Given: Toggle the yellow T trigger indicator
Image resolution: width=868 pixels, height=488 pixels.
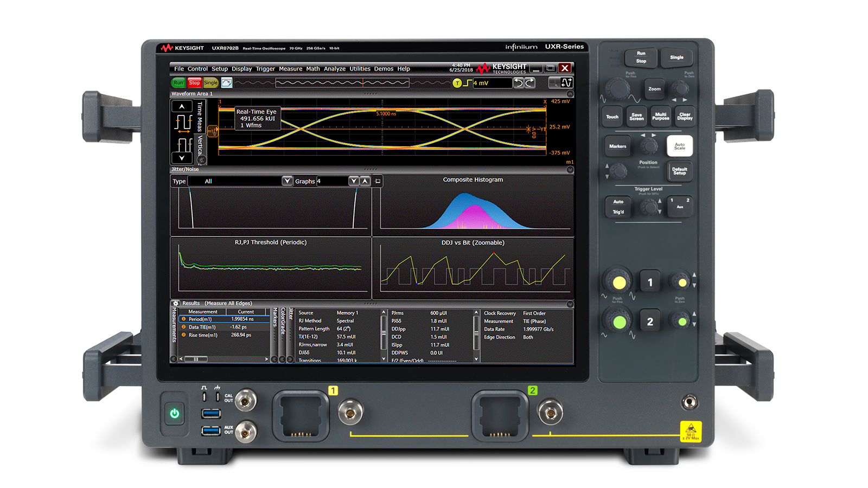Looking at the screenshot, I should (457, 82).
